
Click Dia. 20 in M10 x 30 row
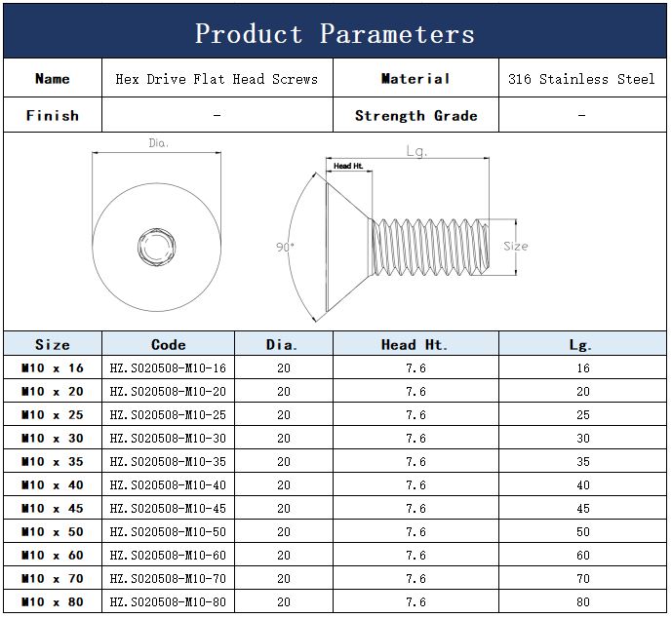[284, 438]
